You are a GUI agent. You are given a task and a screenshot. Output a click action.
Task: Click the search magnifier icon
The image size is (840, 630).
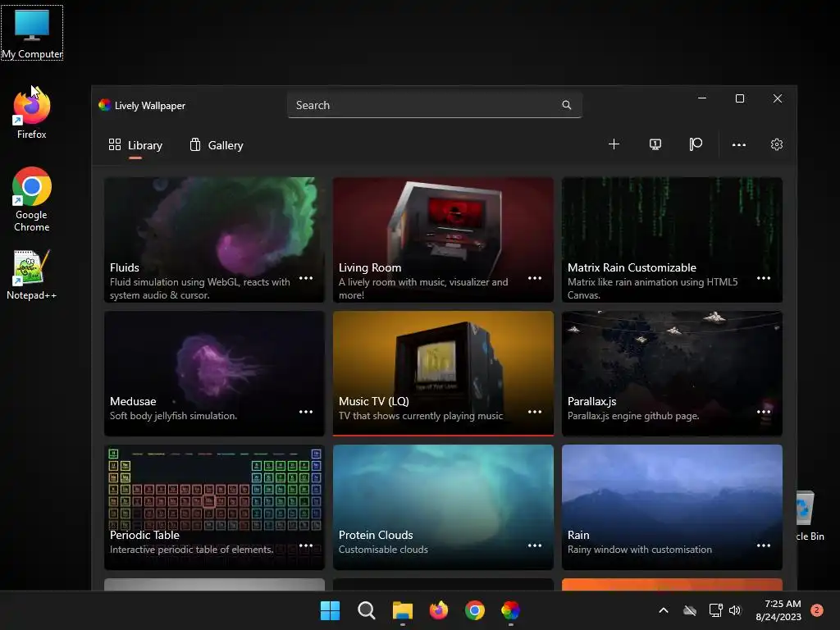coord(566,105)
